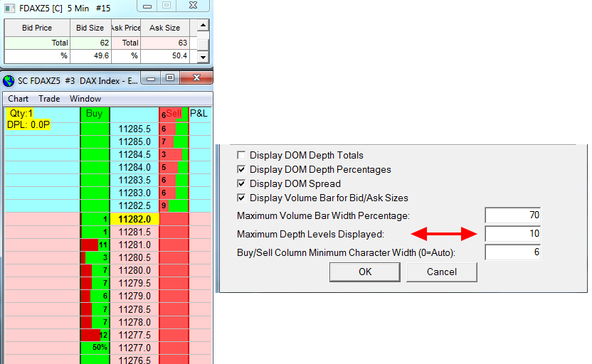Click the price 11279.5 row
Screen dimensions: 592x364
[134, 283]
